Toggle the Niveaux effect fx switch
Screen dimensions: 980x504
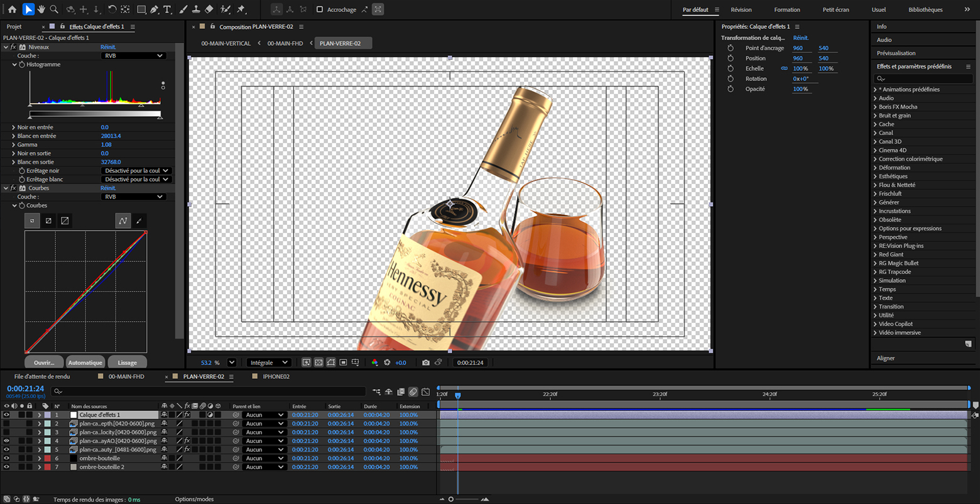[x=13, y=47]
